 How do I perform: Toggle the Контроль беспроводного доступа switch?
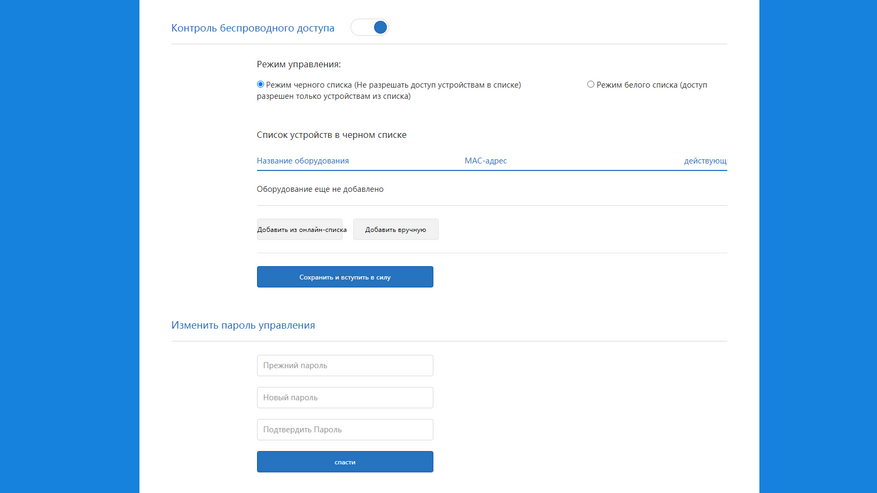[369, 27]
